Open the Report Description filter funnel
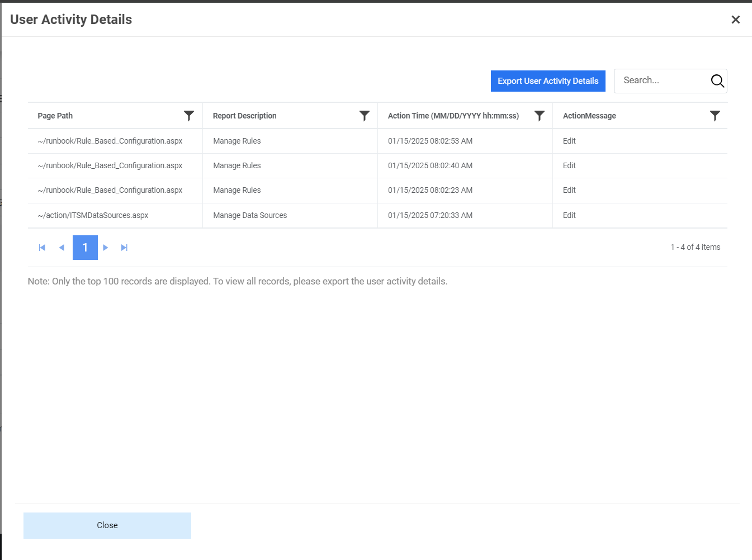 pos(365,116)
